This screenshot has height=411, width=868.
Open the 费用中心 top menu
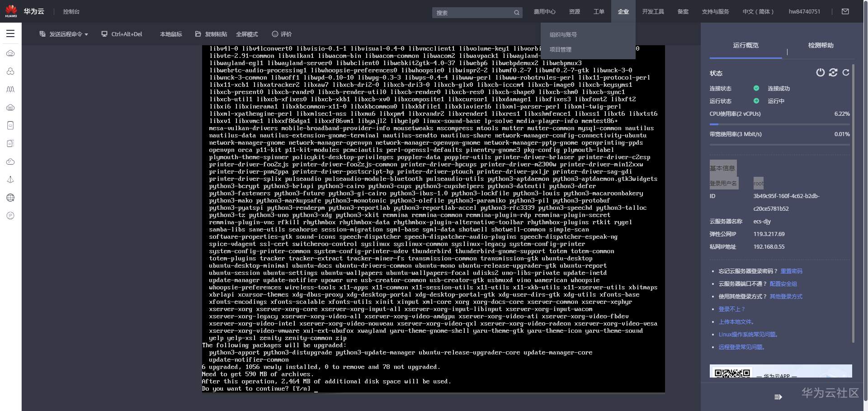coord(544,12)
